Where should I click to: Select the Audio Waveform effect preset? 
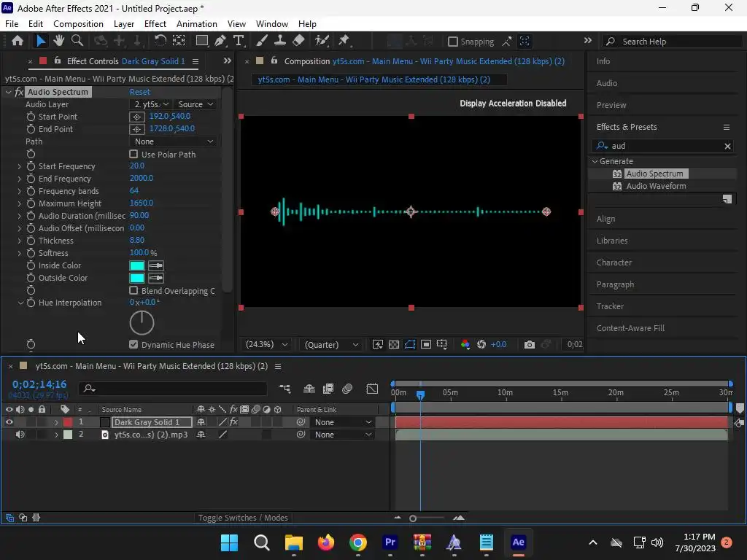point(656,186)
